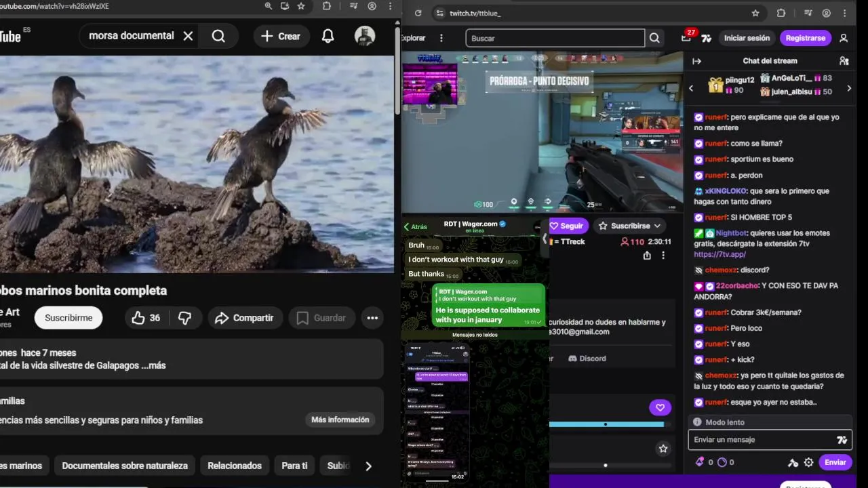Reload the Twitch page
This screenshot has width=868, height=488.
(x=418, y=13)
